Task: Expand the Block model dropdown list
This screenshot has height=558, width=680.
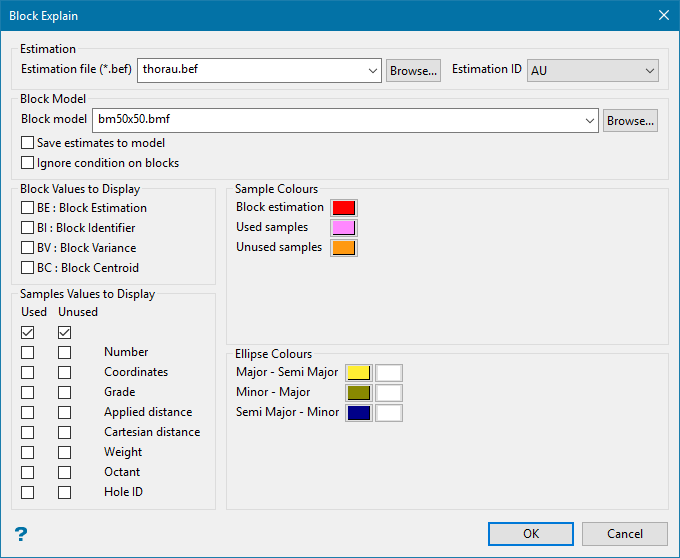Action: pos(589,121)
